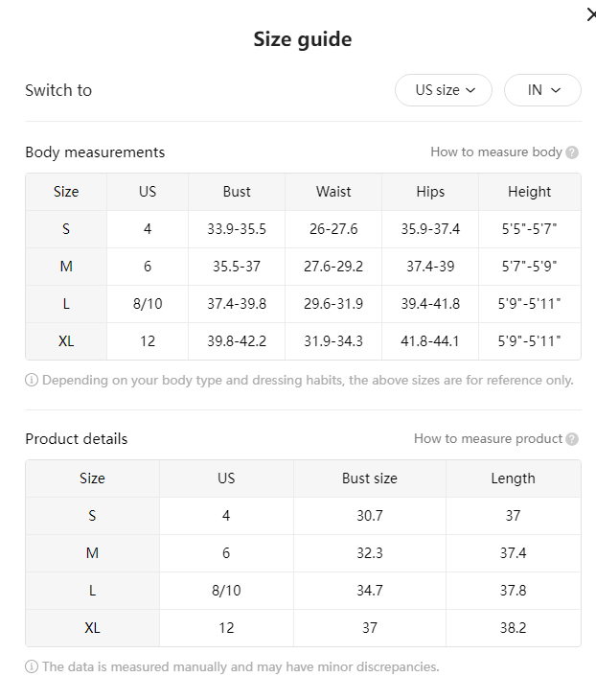Click the chevron in US size selector

coord(470,90)
